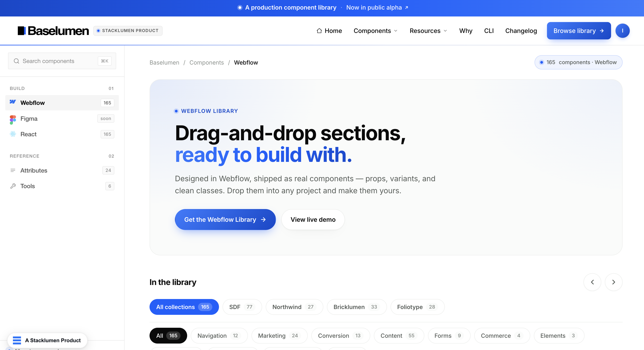644x350 pixels.
Task: Click the Baselumen logo
Action: 53,31
